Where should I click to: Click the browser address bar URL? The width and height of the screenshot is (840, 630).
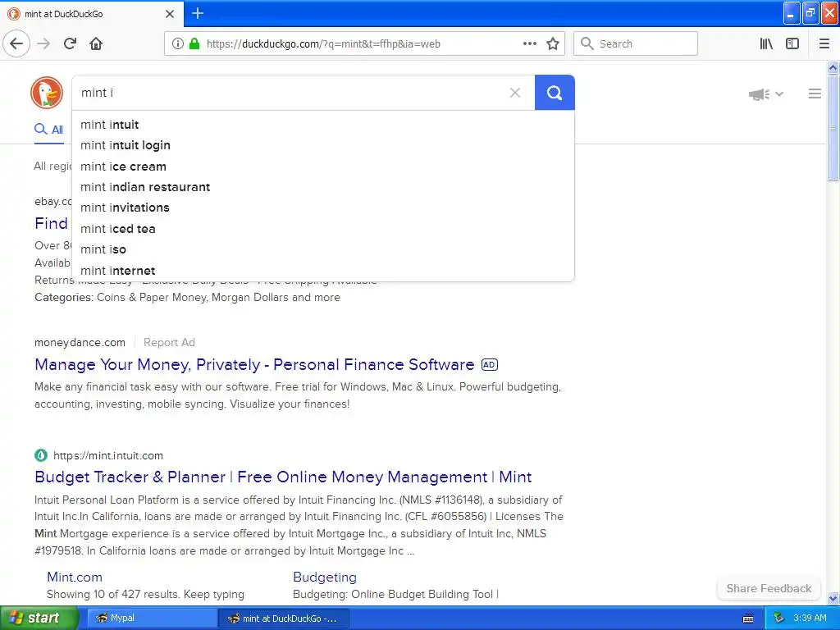tap(323, 44)
